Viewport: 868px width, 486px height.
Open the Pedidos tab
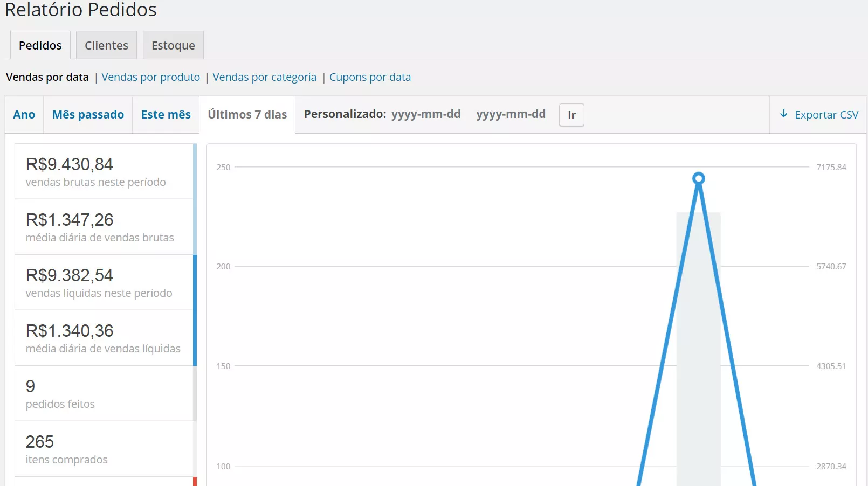pyautogui.click(x=40, y=45)
